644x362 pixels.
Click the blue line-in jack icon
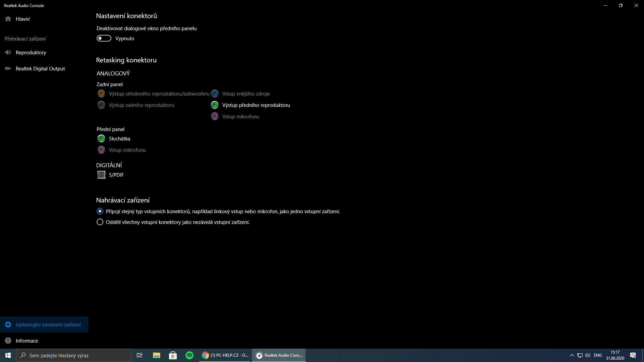(215, 94)
